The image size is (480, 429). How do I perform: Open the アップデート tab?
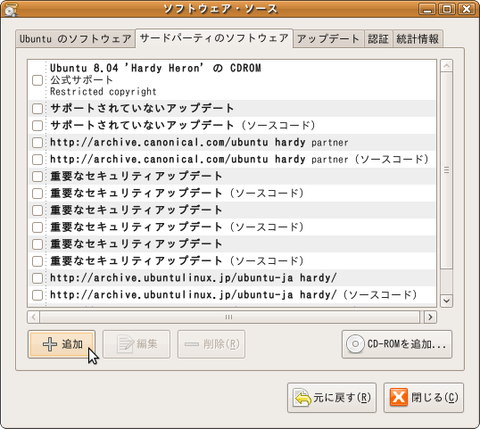pos(328,39)
